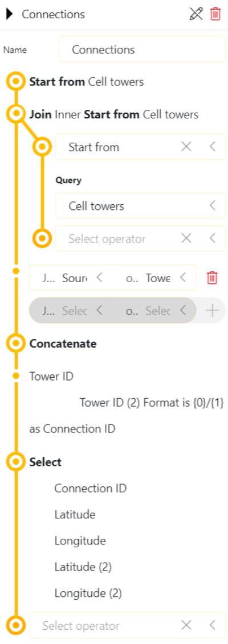Open the Tower field dropdown in the join condition
Image resolution: width=228 pixels, height=644 pixels.
click(183, 278)
